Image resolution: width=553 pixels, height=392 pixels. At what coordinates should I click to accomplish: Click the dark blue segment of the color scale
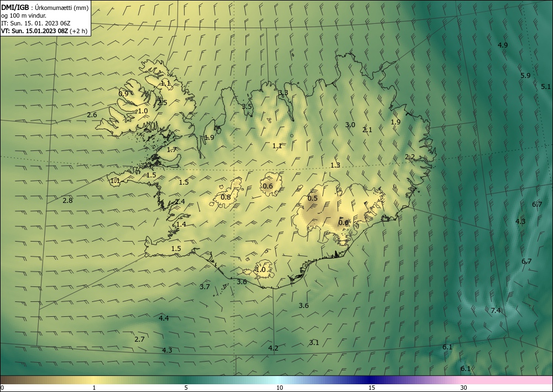pyautogui.click(x=371, y=380)
